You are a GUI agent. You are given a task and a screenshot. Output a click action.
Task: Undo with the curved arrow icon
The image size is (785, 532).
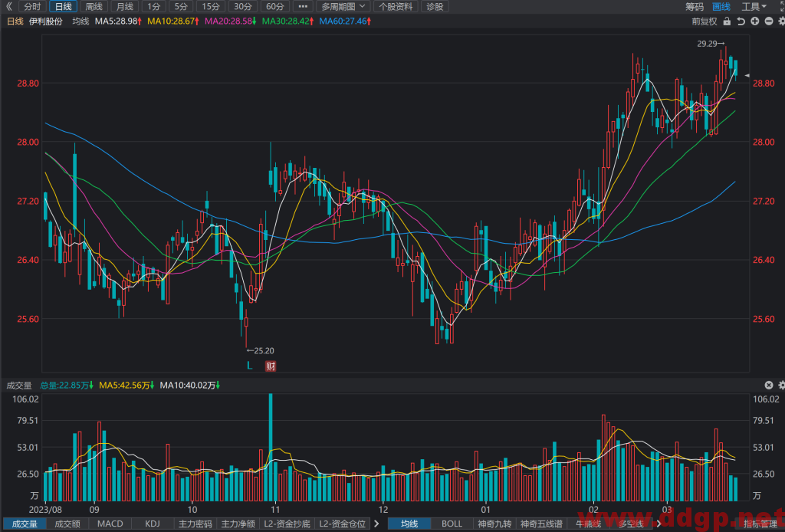click(741, 21)
